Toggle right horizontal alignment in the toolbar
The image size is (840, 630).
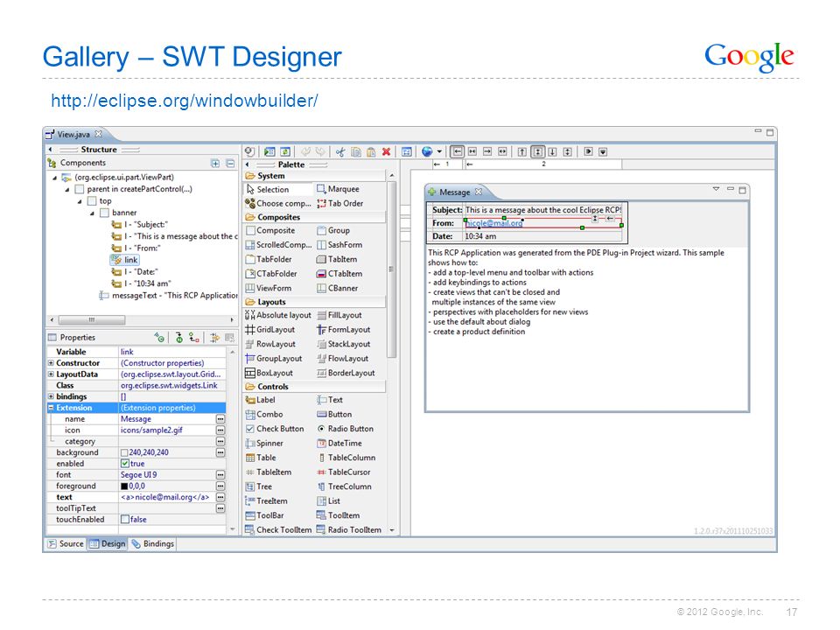point(487,152)
